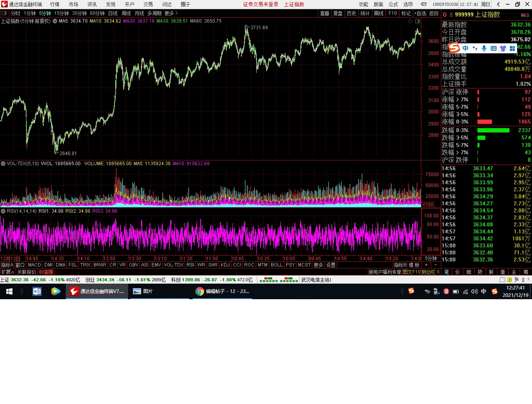Viewport: 532px width, 404px height.
Task: Open the mail message envelope icon
Action: (x=424, y=4)
